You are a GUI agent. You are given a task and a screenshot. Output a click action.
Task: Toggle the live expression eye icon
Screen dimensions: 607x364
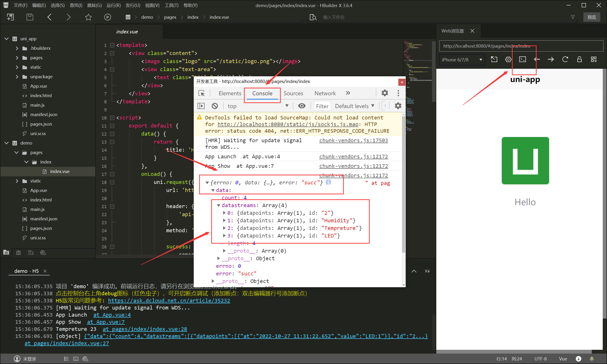click(x=302, y=106)
